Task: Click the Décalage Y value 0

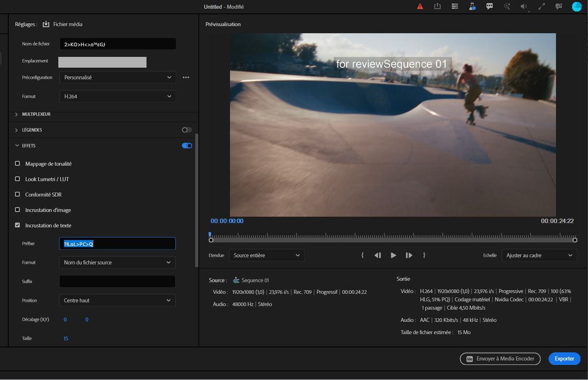Action: [x=87, y=320]
